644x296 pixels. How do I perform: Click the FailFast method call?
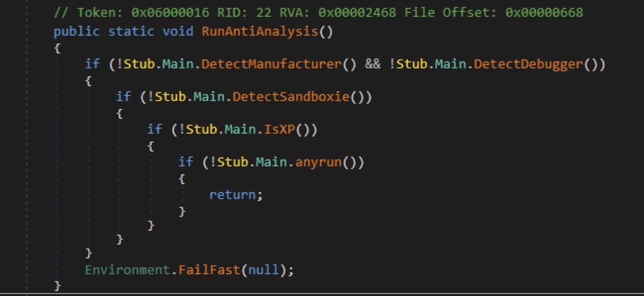[209, 270]
